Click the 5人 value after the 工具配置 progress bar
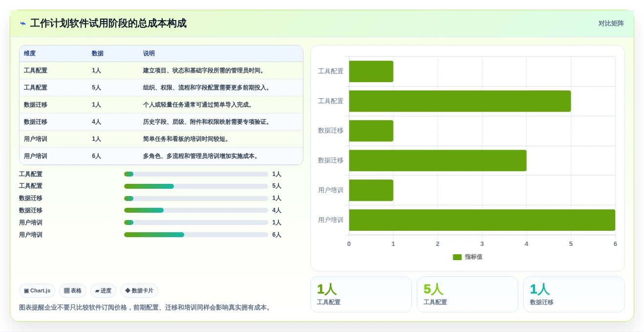The image size is (644, 332). click(277, 186)
